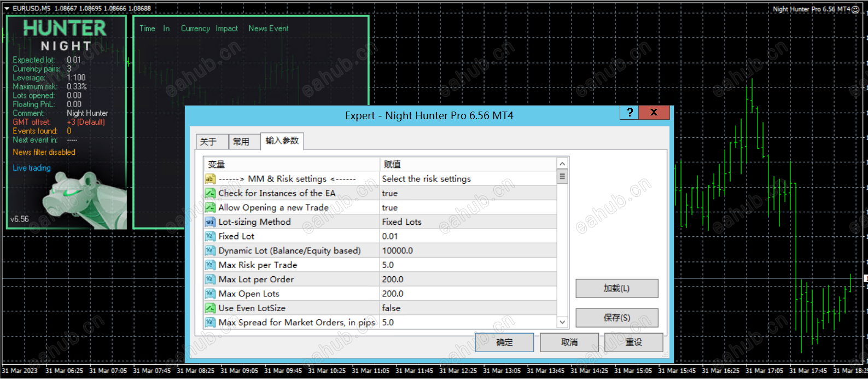Click the Check for Instances value true
This screenshot has height=379, width=868.
(x=468, y=193)
